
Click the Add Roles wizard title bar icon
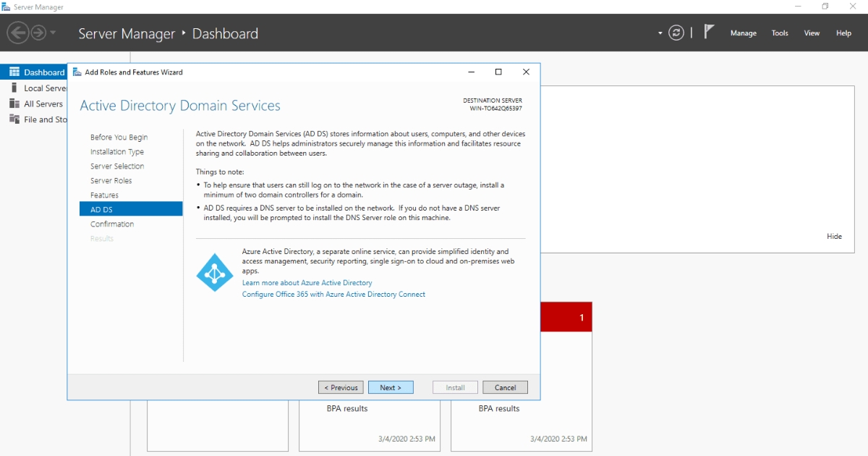77,72
